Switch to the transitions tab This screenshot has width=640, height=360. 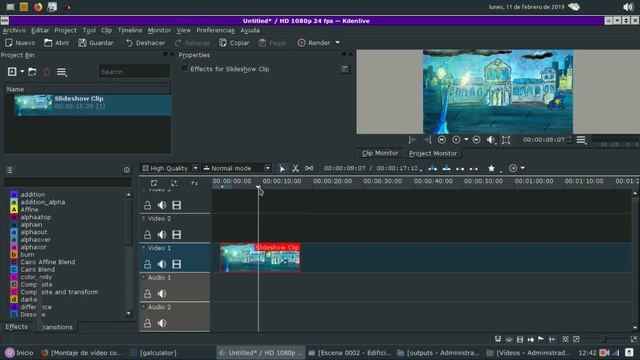[x=58, y=327]
